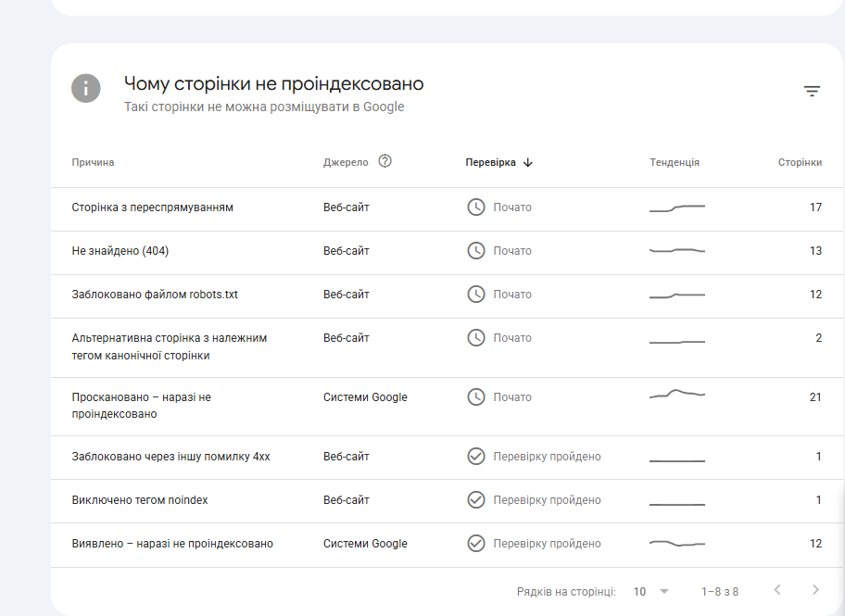
Task: Click trend sparkline in Сторінка з переспрямуванням row
Action: pyautogui.click(x=677, y=208)
